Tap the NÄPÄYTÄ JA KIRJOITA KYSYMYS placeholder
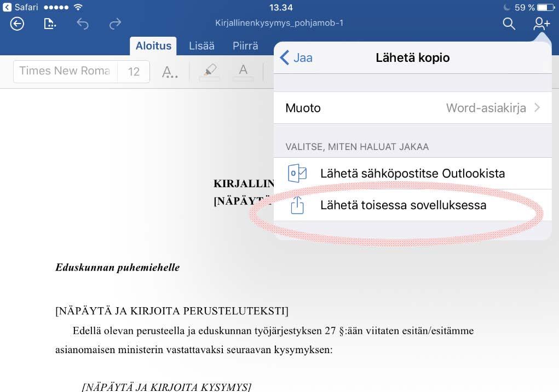The image size is (559, 392). [x=167, y=387]
